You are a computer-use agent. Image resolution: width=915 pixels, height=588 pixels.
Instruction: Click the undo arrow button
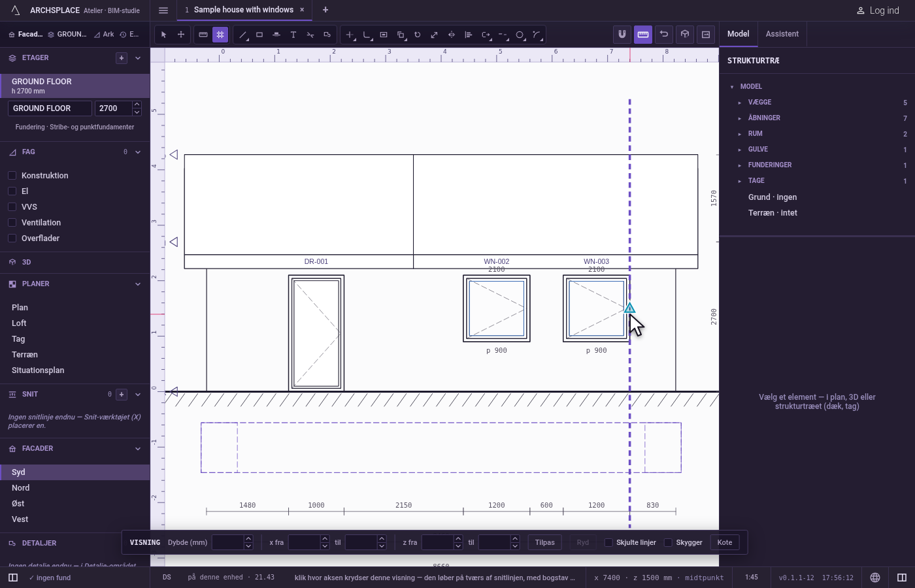664,35
